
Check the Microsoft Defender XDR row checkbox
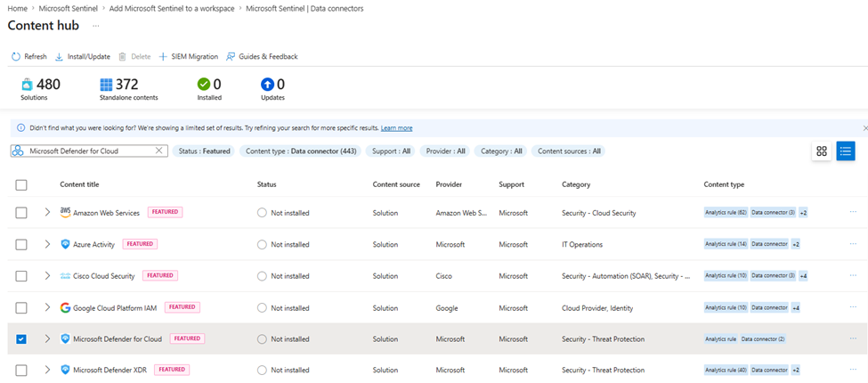(x=21, y=371)
